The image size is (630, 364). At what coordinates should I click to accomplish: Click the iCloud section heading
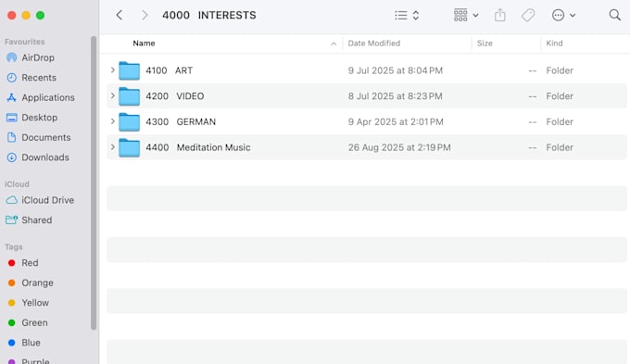coord(17,184)
